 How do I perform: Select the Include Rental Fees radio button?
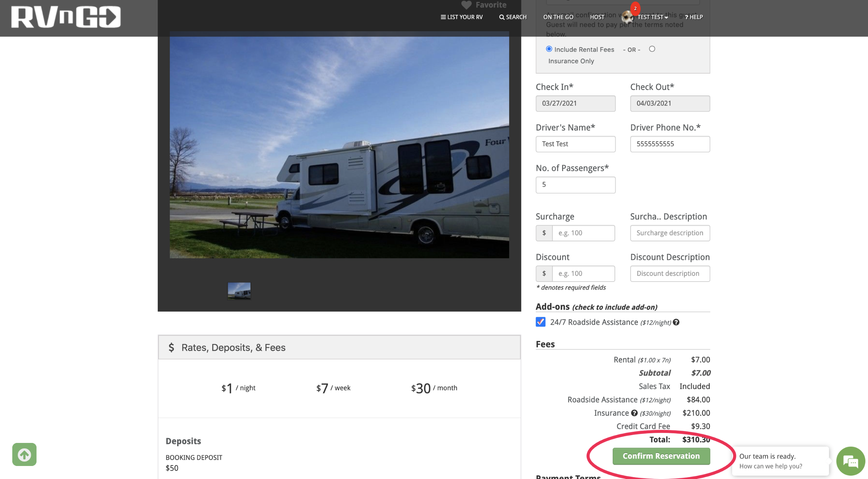pos(549,49)
